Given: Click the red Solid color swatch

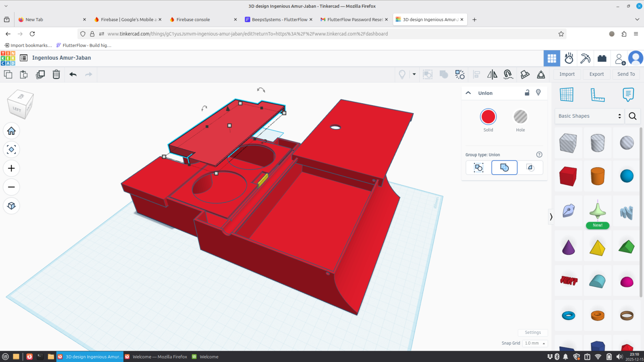Looking at the screenshot, I should [488, 117].
